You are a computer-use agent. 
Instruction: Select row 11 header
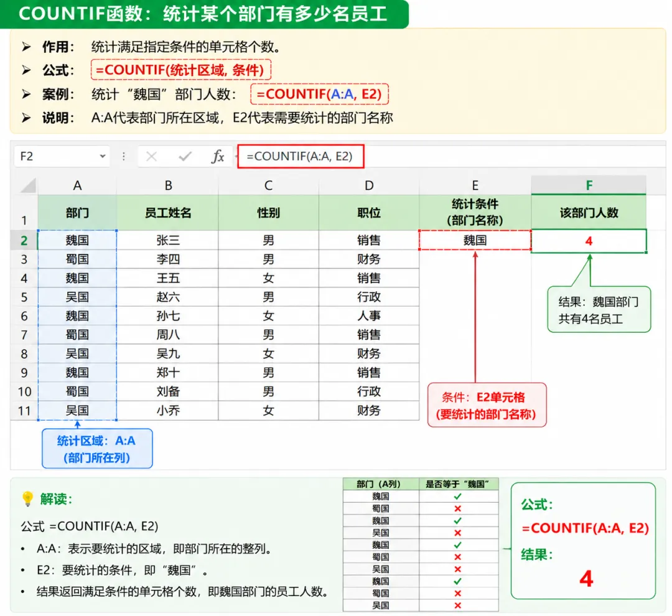(24, 411)
